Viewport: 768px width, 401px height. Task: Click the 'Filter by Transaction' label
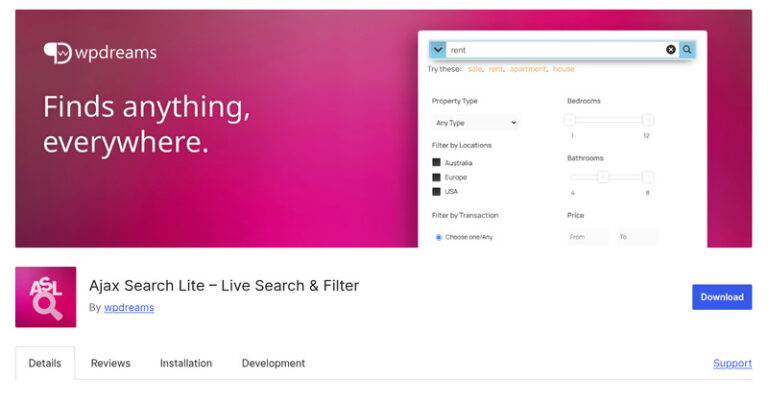click(x=465, y=215)
